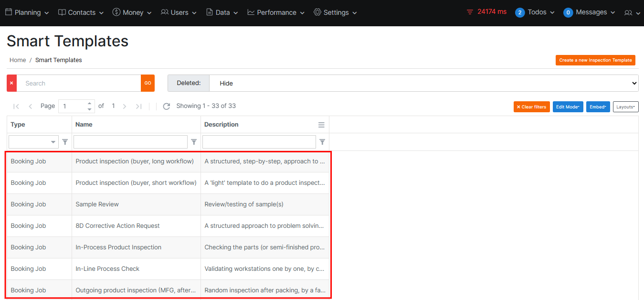Refresh the templates grid
Viewport: 644px width, 300px height.
167,107
